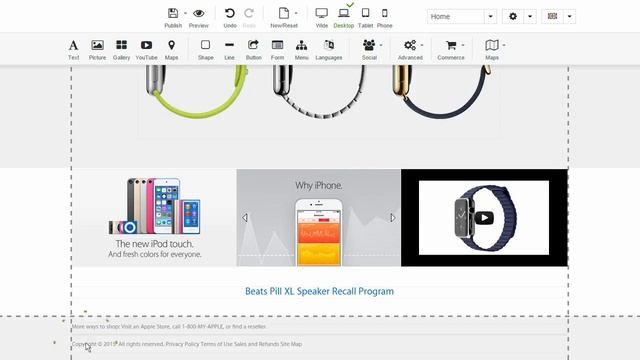The image size is (640, 360).
Task: Select the Shape tool
Action: pos(206,49)
